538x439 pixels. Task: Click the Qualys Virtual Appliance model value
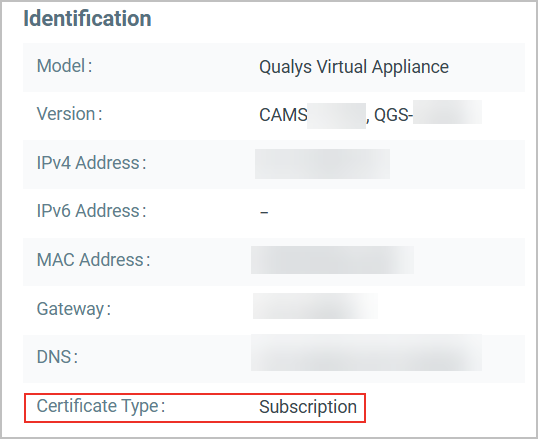point(354,67)
